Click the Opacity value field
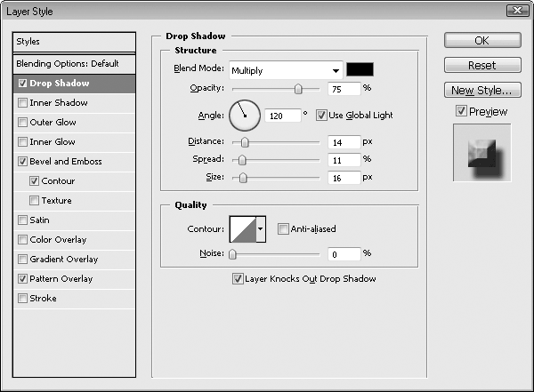 (344, 89)
